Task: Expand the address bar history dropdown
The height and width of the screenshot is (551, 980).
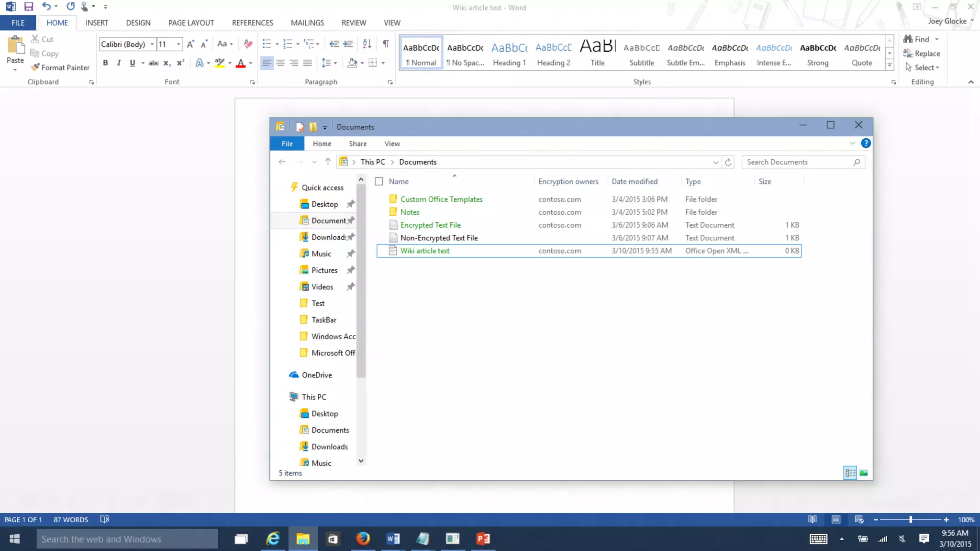Action: pos(715,162)
